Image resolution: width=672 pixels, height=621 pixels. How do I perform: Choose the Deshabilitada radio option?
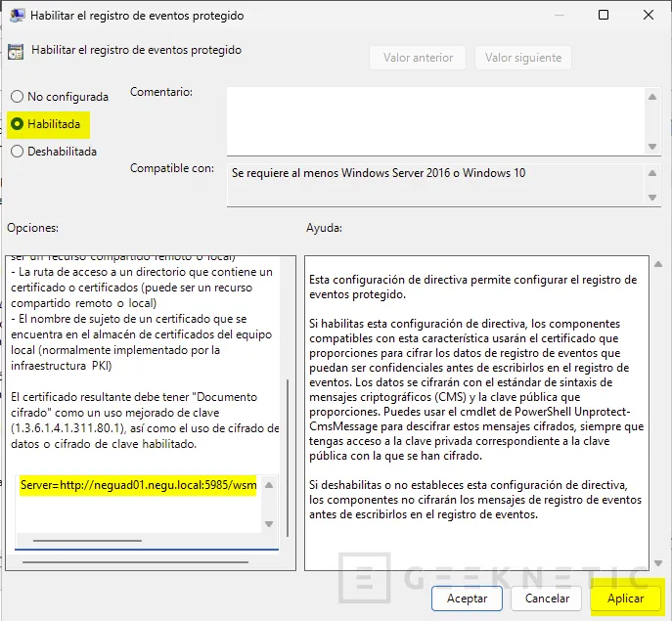54,152
